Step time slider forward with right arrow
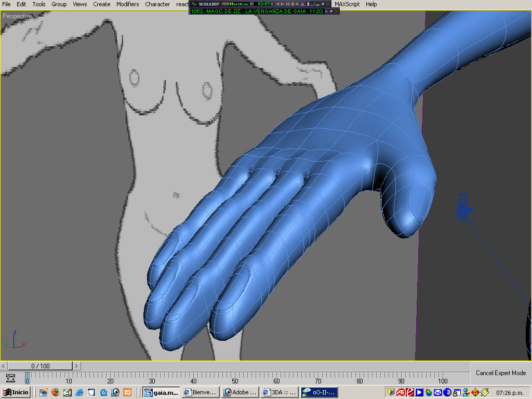 click(x=76, y=366)
